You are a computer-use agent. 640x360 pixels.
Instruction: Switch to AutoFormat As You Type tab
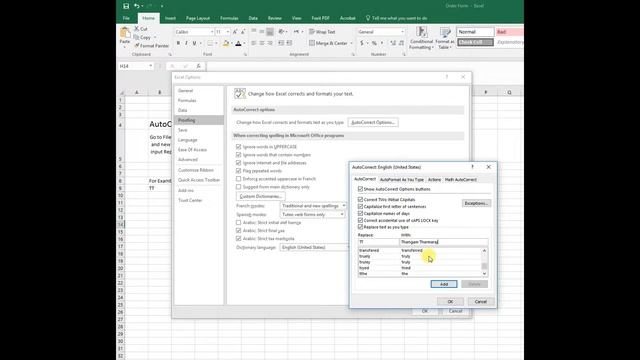[402, 180]
